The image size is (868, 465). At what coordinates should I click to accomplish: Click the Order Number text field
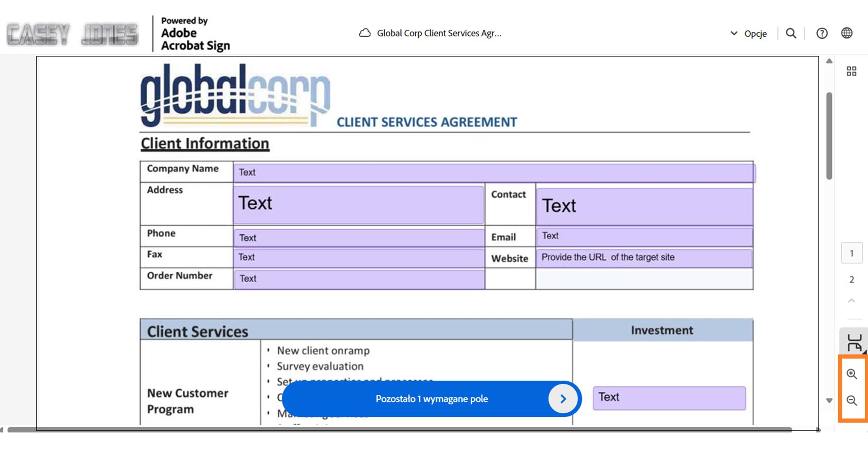(358, 279)
